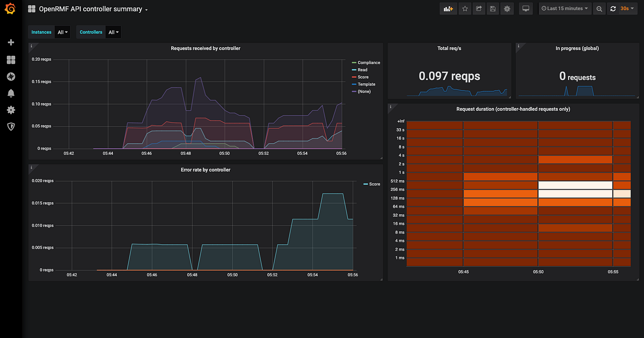The width and height of the screenshot is (644, 338).
Task: Open the Instances filter dropdown
Action: coord(62,32)
